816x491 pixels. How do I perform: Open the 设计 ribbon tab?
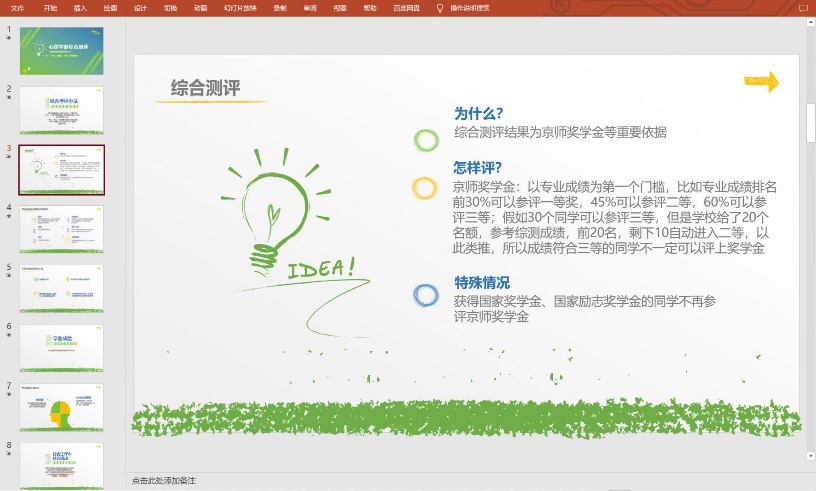point(140,7)
